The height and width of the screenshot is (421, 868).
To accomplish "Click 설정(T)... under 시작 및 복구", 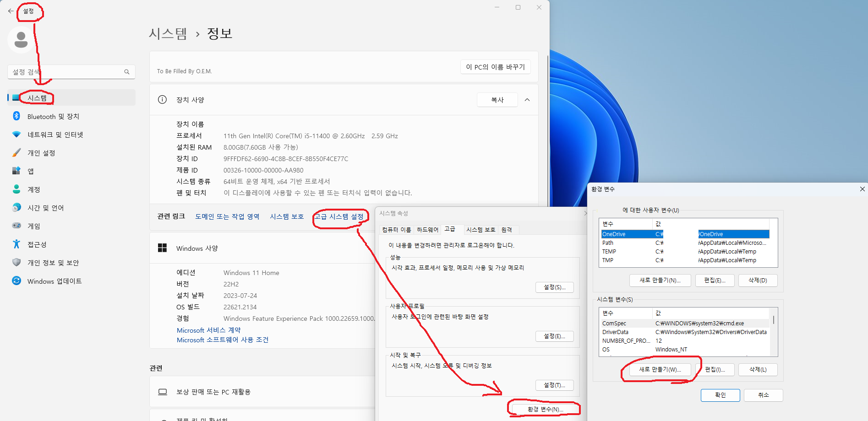I will tap(555, 385).
